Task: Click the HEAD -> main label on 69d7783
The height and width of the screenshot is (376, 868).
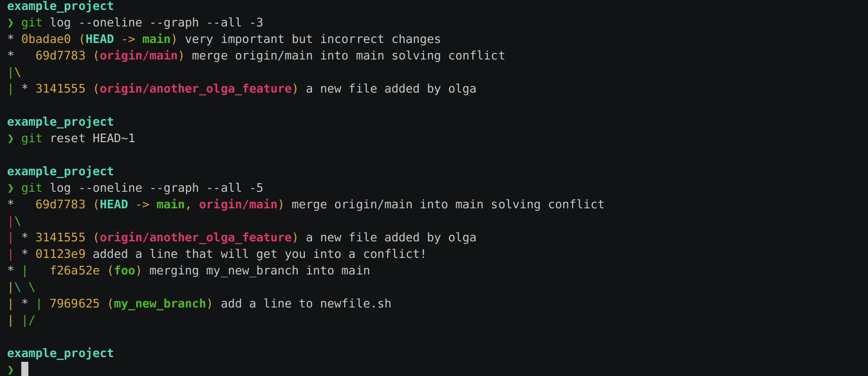Action: pos(142,205)
